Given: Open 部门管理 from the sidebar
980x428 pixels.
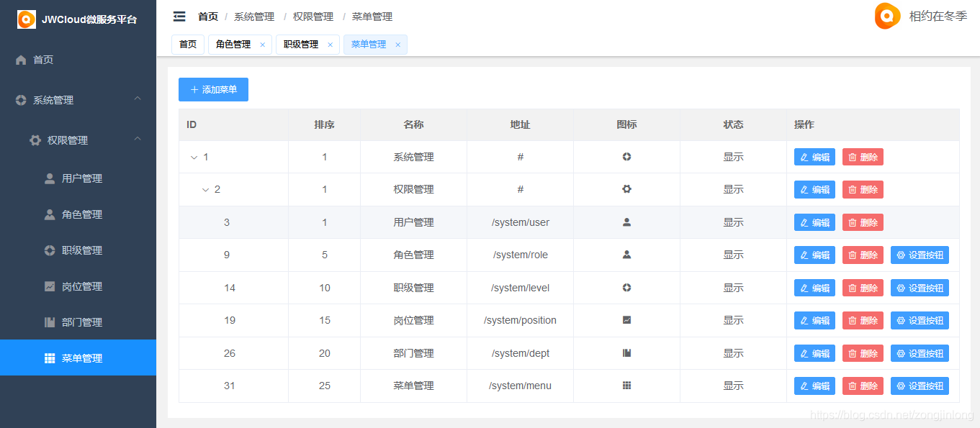Looking at the screenshot, I should tap(81, 322).
